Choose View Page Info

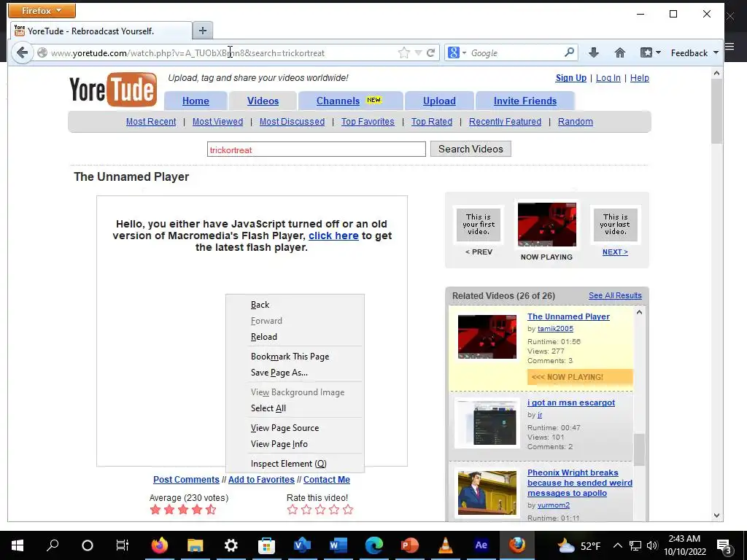click(x=295, y=444)
